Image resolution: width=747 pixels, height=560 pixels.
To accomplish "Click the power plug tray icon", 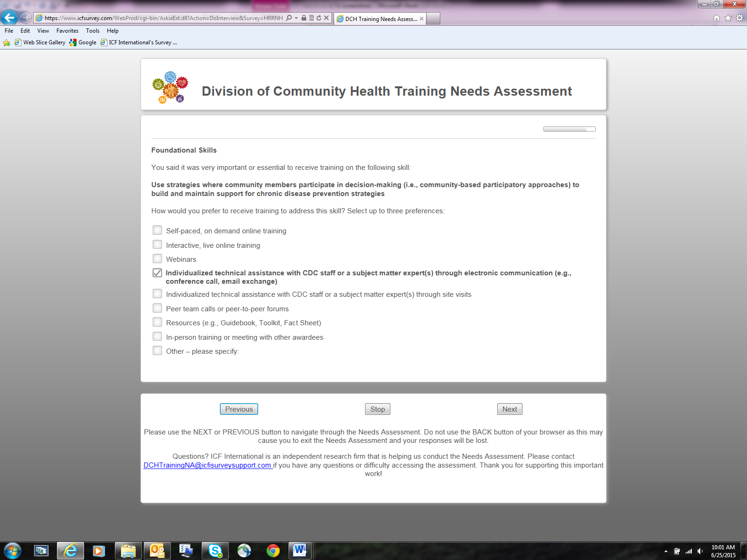I will [x=677, y=551].
